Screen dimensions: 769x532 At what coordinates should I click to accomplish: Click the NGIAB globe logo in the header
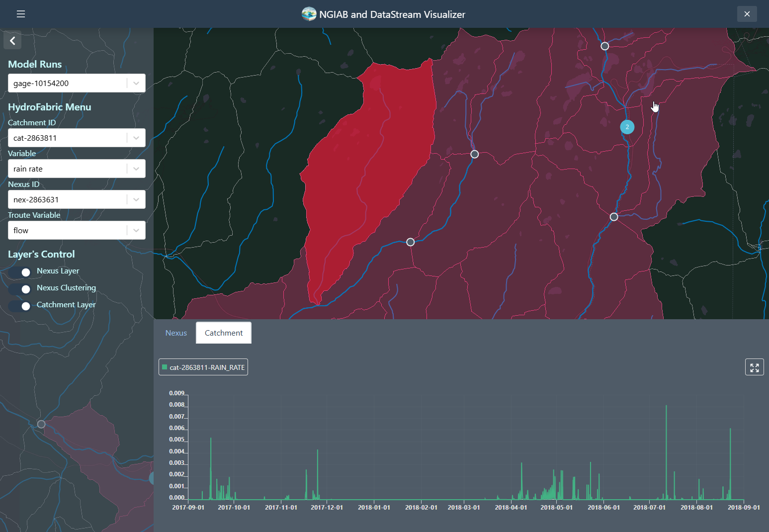click(x=309, y=14)
